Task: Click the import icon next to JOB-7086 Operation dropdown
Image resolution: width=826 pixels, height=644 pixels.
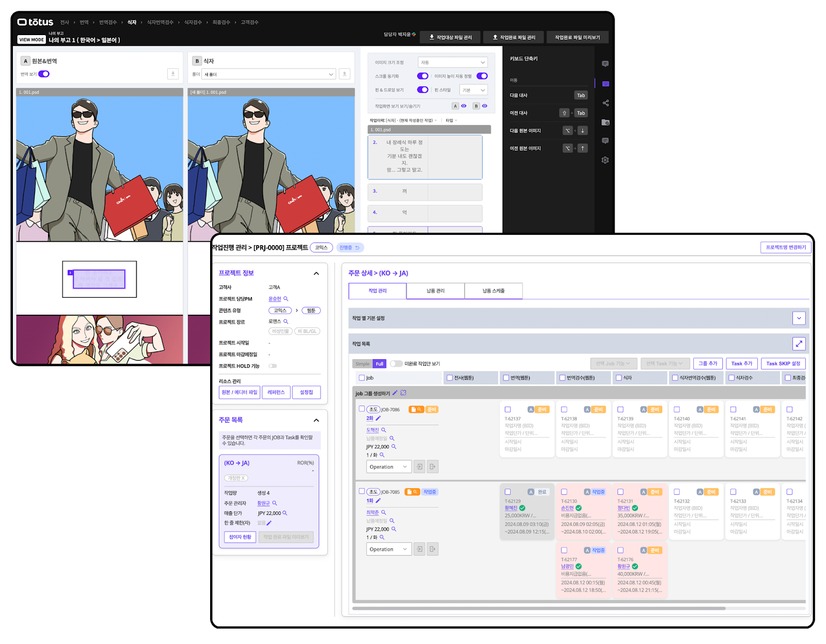Action: pos(420,466)
